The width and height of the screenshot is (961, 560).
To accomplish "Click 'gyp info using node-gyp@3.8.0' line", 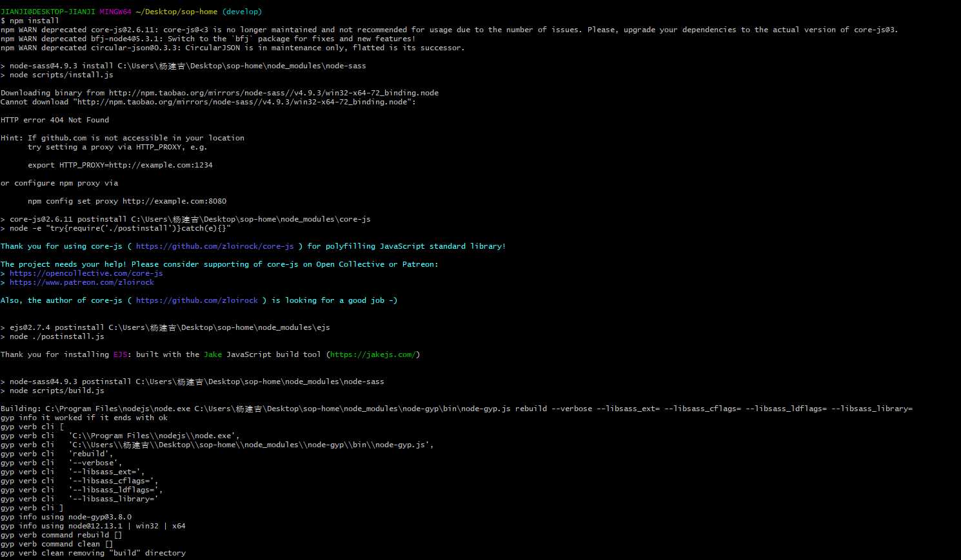I will click(x=66, y=517).
